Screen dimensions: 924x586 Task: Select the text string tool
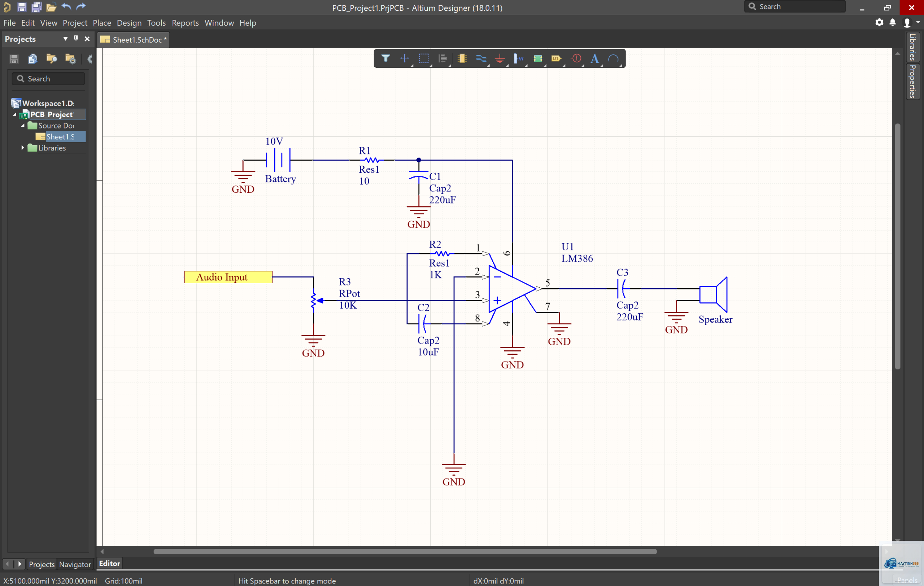pyautogui.click(x=595, y=59)
